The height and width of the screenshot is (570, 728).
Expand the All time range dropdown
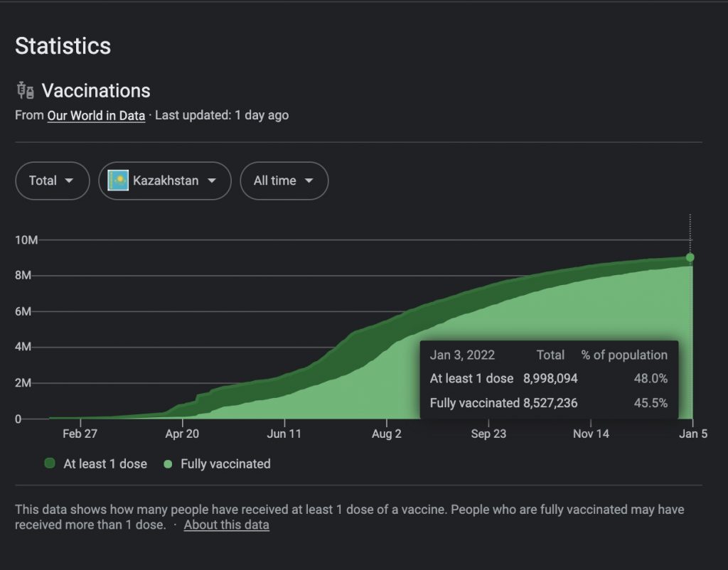point(284,181)
